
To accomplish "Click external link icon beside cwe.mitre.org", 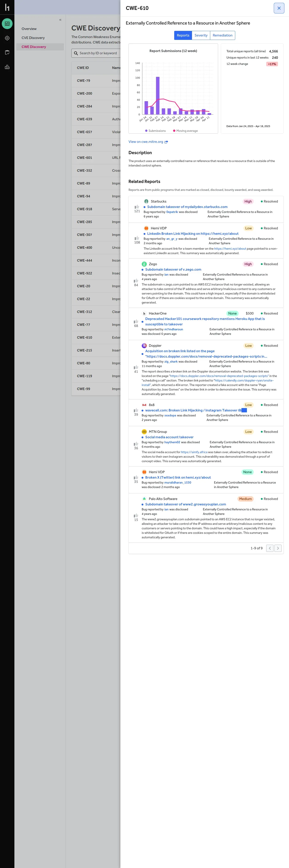I will point(166,142).
